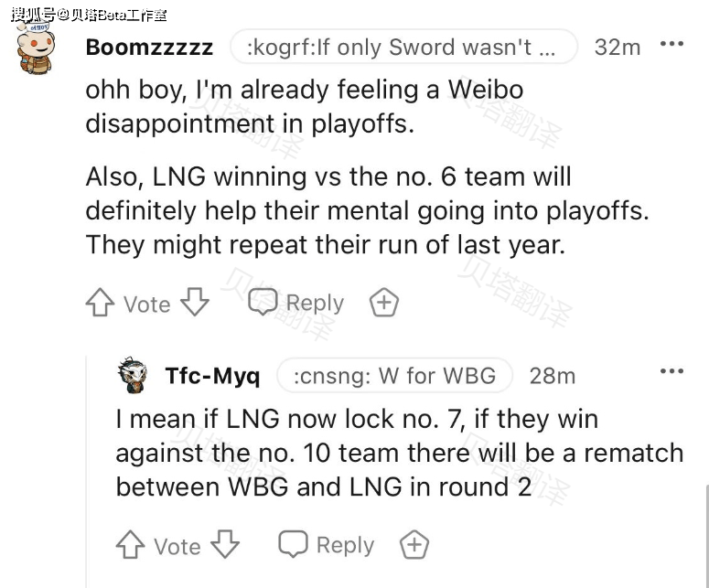
Task: Collapse the reply thread using the vertical line
Action: (x=86, y=470)
